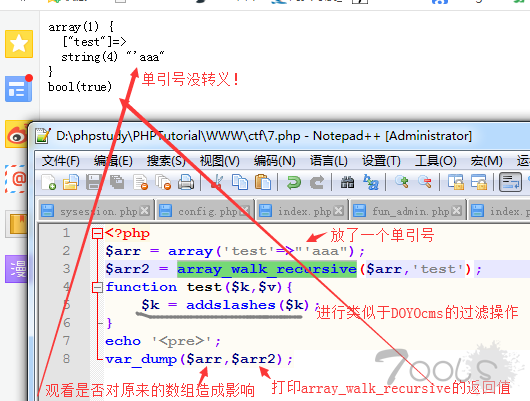The height and width of the screenshot is (401, 530).
Task: Toggle the word wrap toolbar button
Action: click(510, 182)
